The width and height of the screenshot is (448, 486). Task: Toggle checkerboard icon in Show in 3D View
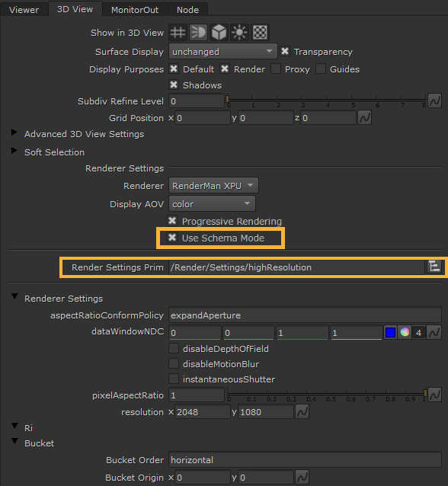click(x=260, y=33)
